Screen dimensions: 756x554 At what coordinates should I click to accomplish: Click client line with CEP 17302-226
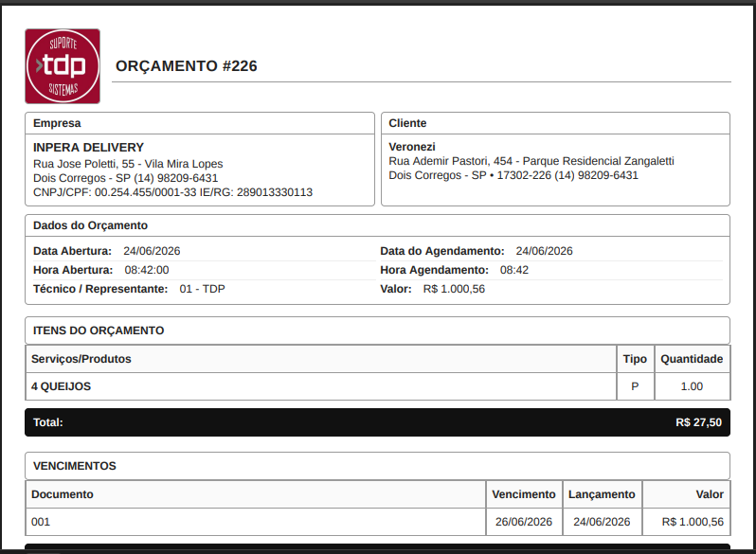click(x=513, y=175)
